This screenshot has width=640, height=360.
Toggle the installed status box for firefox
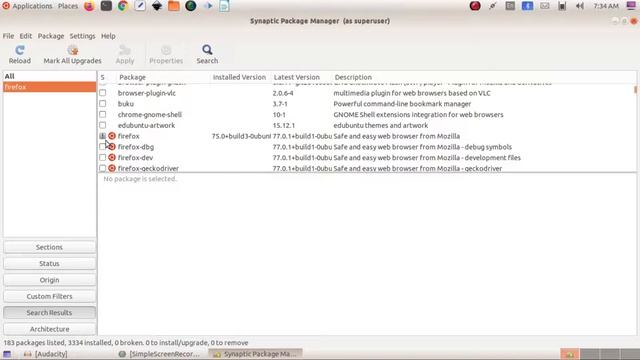[102, 136]
